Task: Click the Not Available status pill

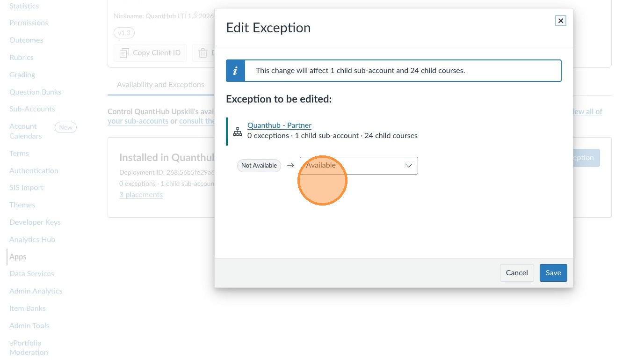Action: coord(259,165)
